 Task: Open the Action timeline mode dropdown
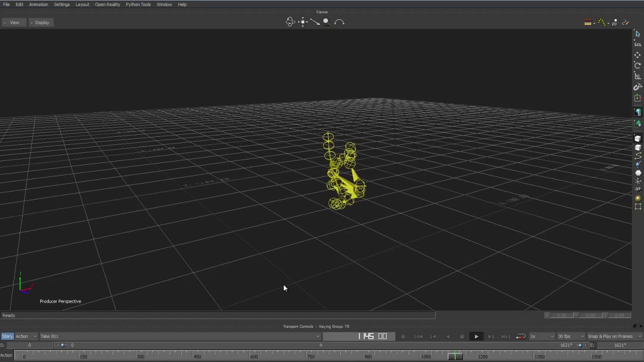tap(26, 336)
